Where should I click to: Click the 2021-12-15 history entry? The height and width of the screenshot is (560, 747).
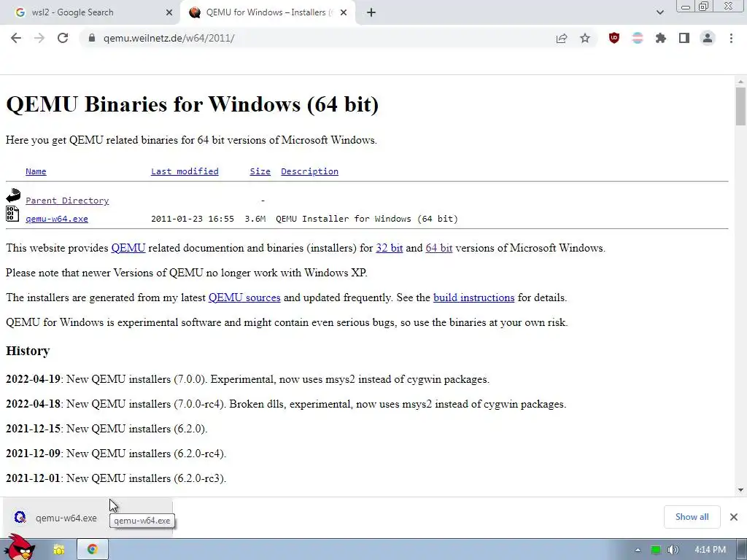point(107,429)
